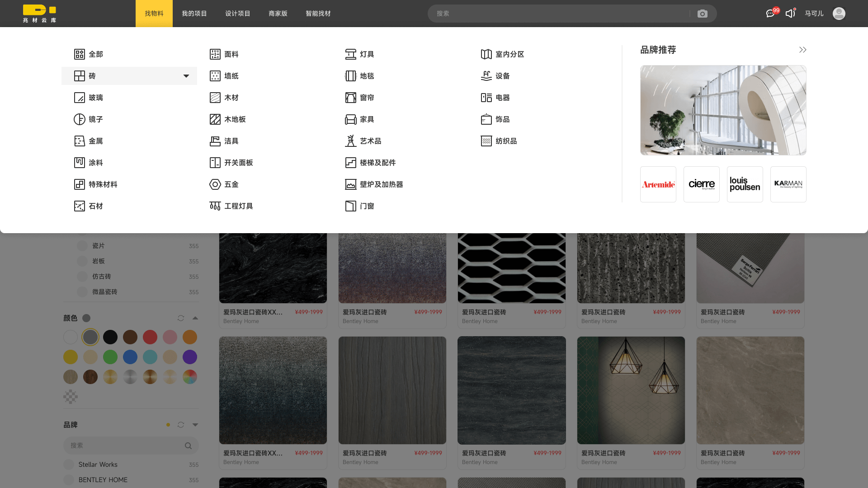Reset the 品牌 brand filter
868x488 pixels.
tap(181, 425)
